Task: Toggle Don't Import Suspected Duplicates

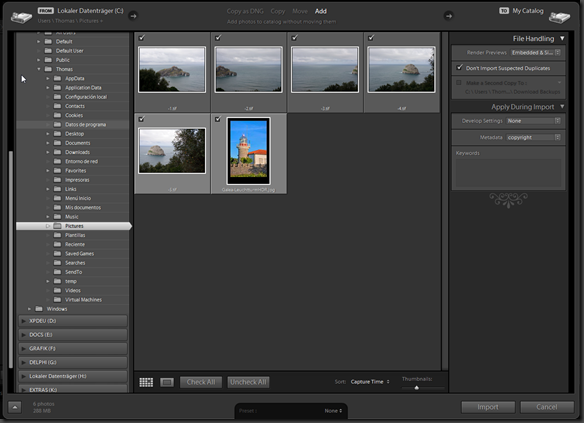Action: coord(460,68)
